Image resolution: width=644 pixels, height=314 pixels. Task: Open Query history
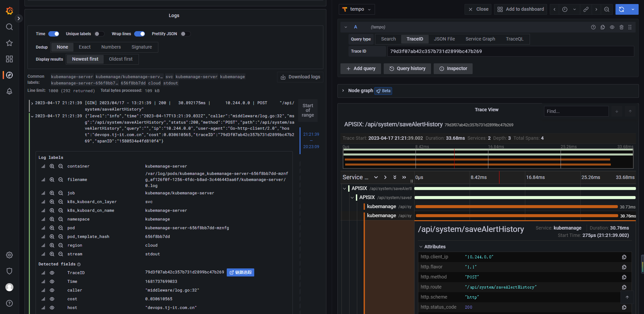407,69
